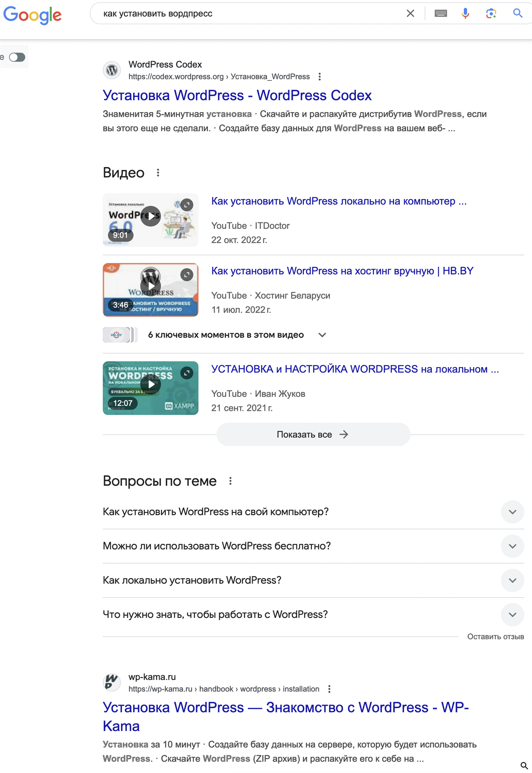Open options menu for WordPress Codex result
Image resolution: width=532 pixels, height=773 pixels.
tap(320, 77)
